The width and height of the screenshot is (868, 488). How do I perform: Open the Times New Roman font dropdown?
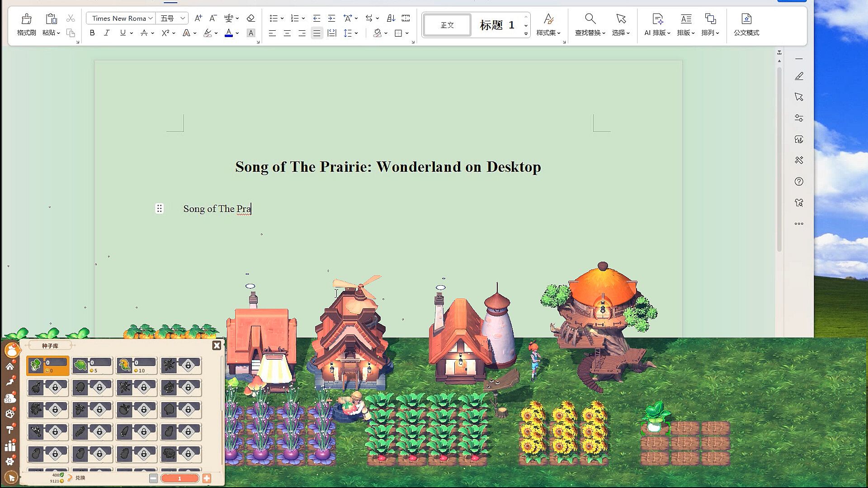(x=150, y=18)
